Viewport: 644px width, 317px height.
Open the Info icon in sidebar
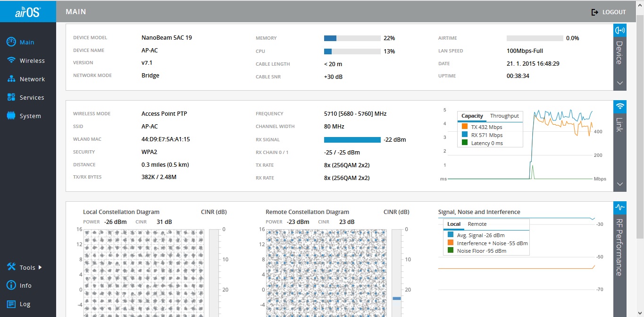(11, 285)
